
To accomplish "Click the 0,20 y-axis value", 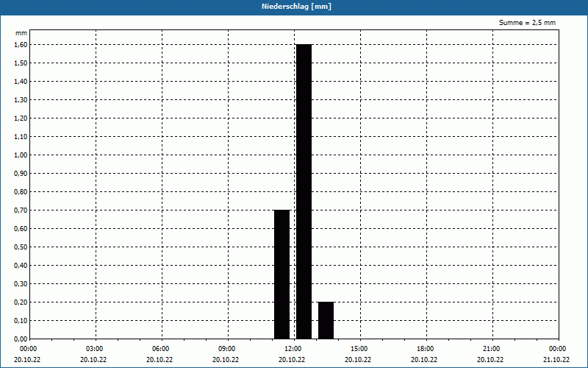I will pos(21,302).
